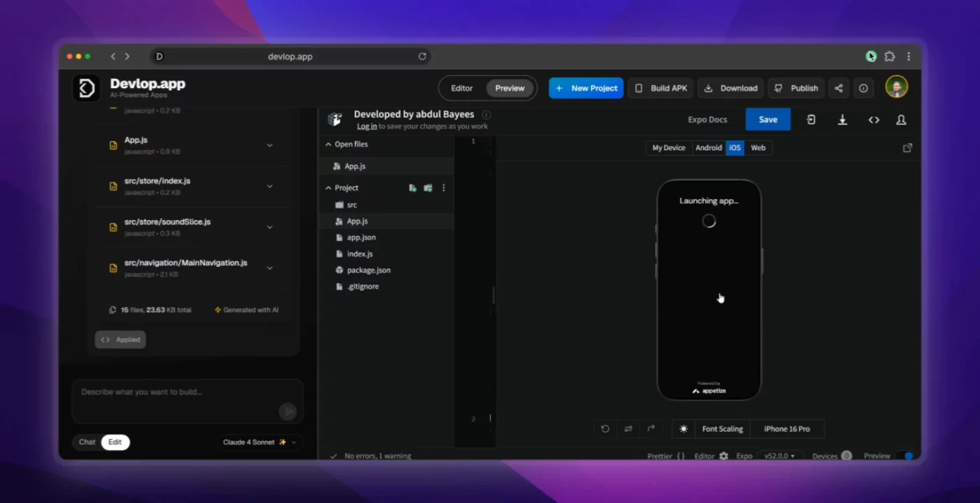Click the reload icon under the device
Image resolution: width=980 pixels, height=503 pixels.
click(605, 429)
